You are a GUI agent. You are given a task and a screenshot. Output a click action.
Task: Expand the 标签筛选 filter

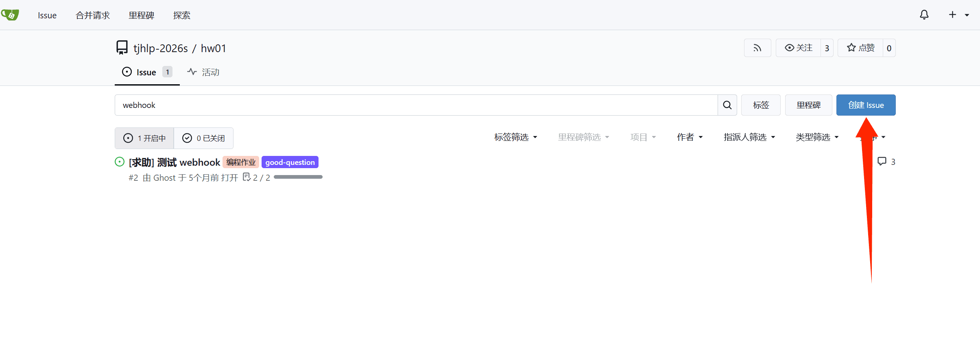(x=516, y=137)
